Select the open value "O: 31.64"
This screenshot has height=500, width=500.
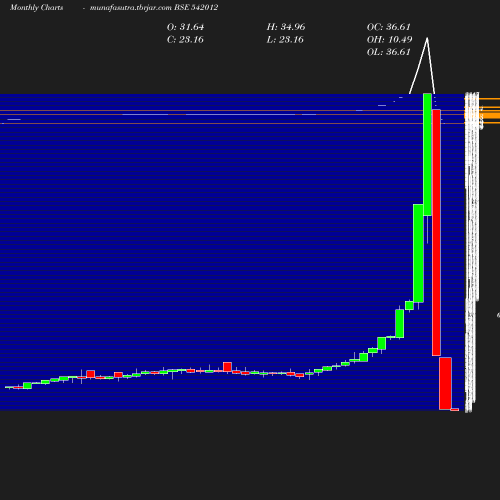[x=185, y=27]
